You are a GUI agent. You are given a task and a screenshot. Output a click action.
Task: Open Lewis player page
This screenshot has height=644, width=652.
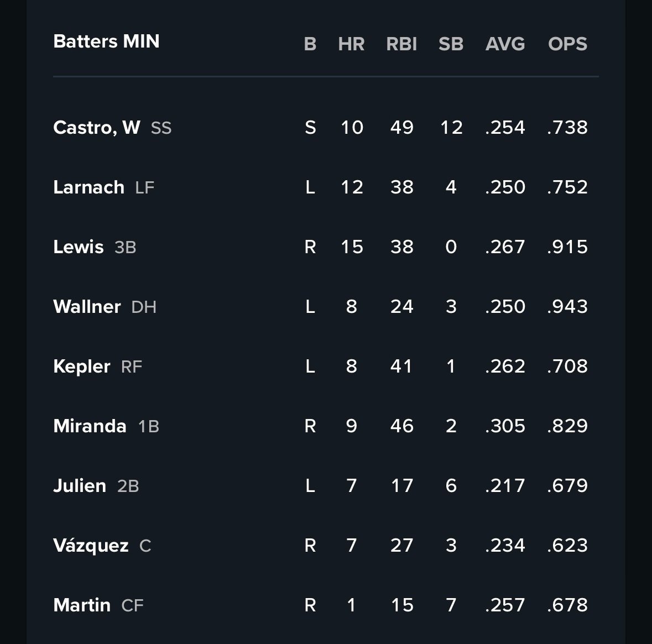click(x=79, y=247)
